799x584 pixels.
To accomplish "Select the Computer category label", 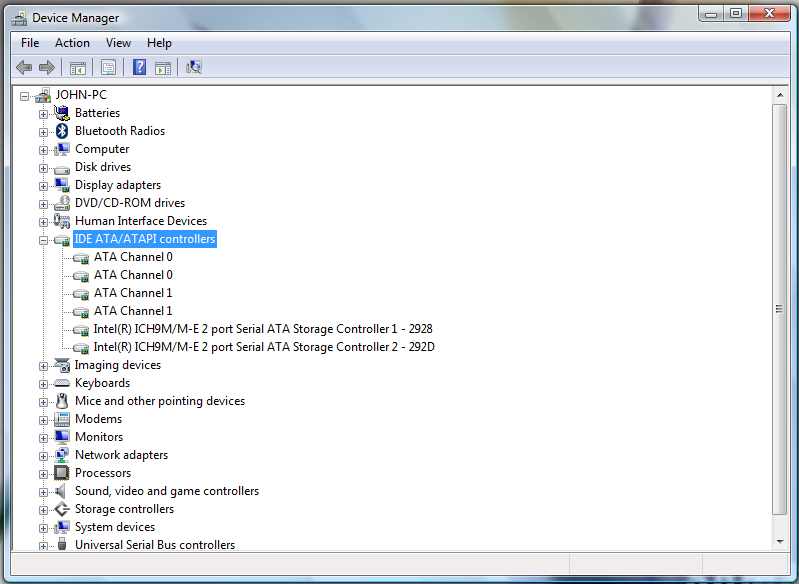I will (102, 149).
